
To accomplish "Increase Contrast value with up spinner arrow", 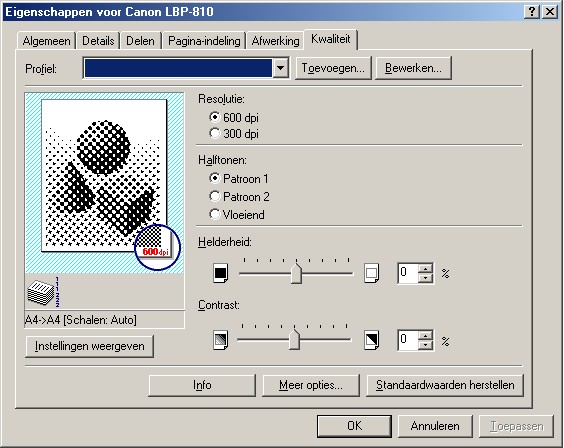I will [426, 335].
